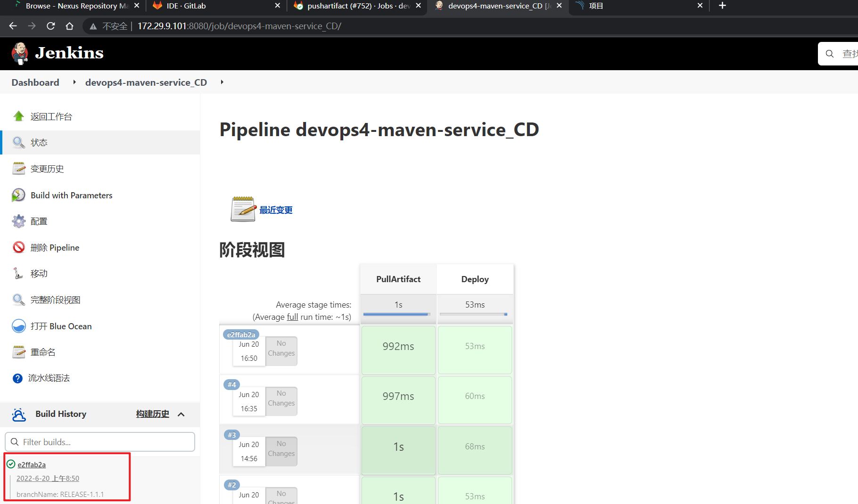Click the blue question-mark icon for 流水线语法

pos(17,378)
